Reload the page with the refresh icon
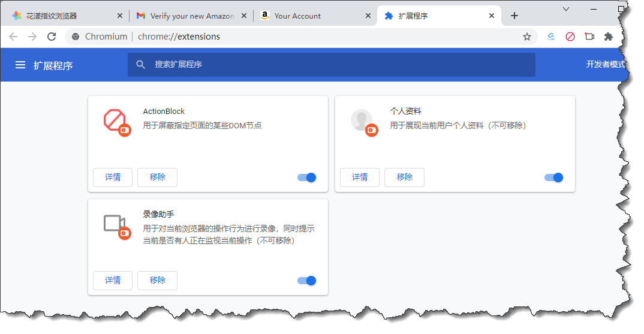This screenshot has width=644, height=334. pyautogui.click(x=52, y=37)
